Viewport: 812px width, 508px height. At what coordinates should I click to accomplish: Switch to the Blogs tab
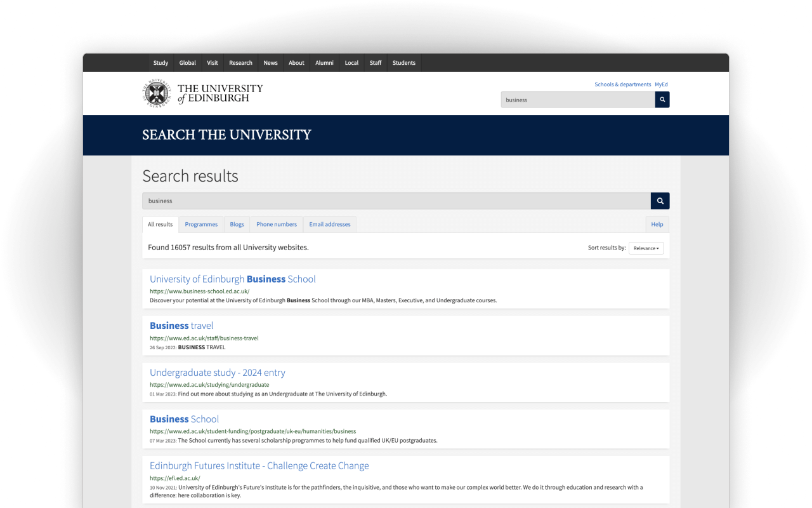[237, 224]
